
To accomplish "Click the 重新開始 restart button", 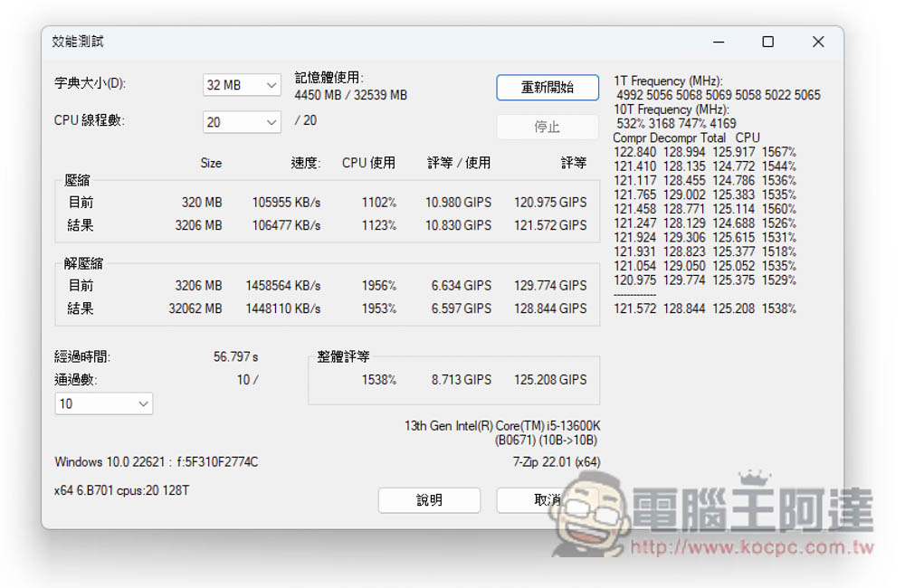I will 548,88.
